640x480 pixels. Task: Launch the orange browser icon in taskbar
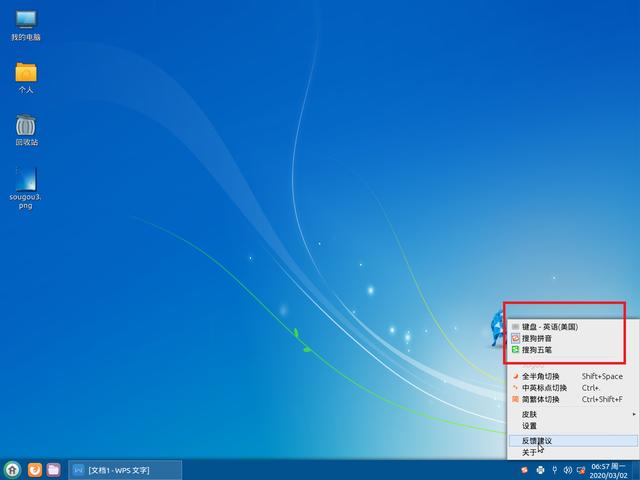click(x=35, y=470)
